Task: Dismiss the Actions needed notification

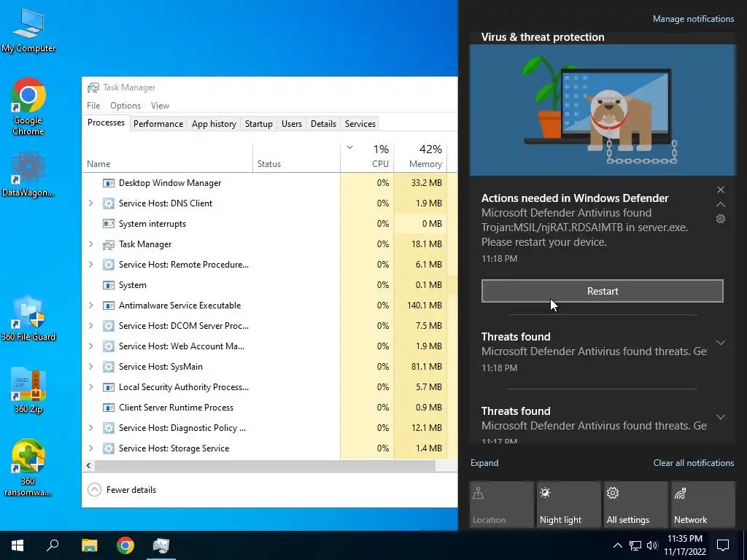Action: (721, 190)
